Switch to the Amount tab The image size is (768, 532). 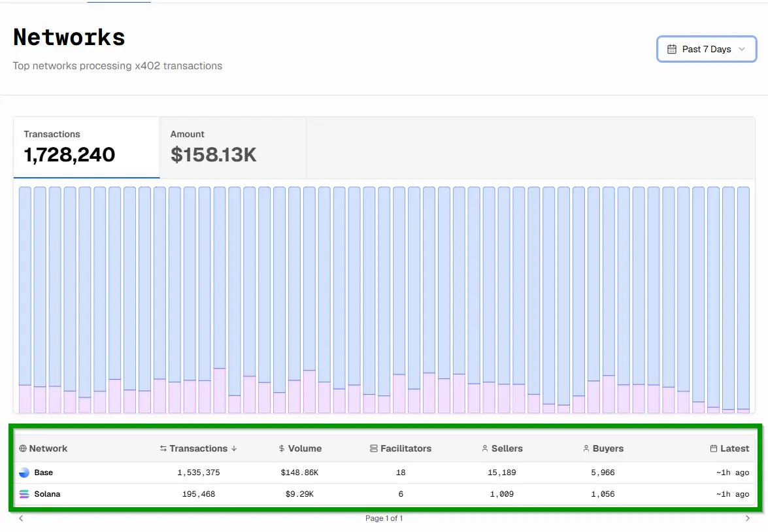pos(233,148)
